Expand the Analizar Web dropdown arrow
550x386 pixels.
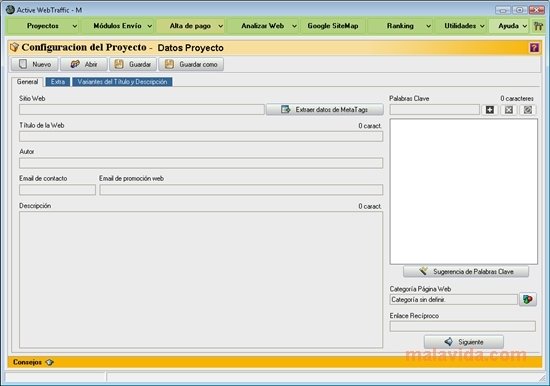294,26
